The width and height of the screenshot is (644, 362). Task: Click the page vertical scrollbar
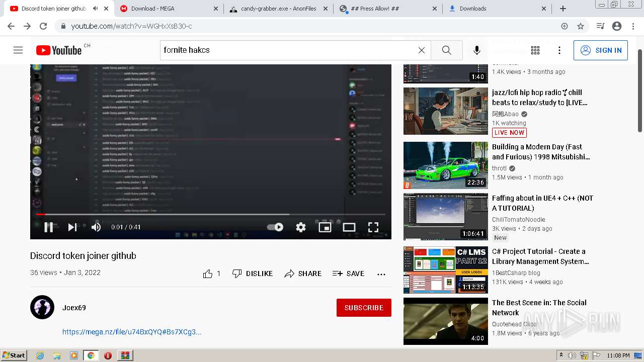[x=640, y=90]
